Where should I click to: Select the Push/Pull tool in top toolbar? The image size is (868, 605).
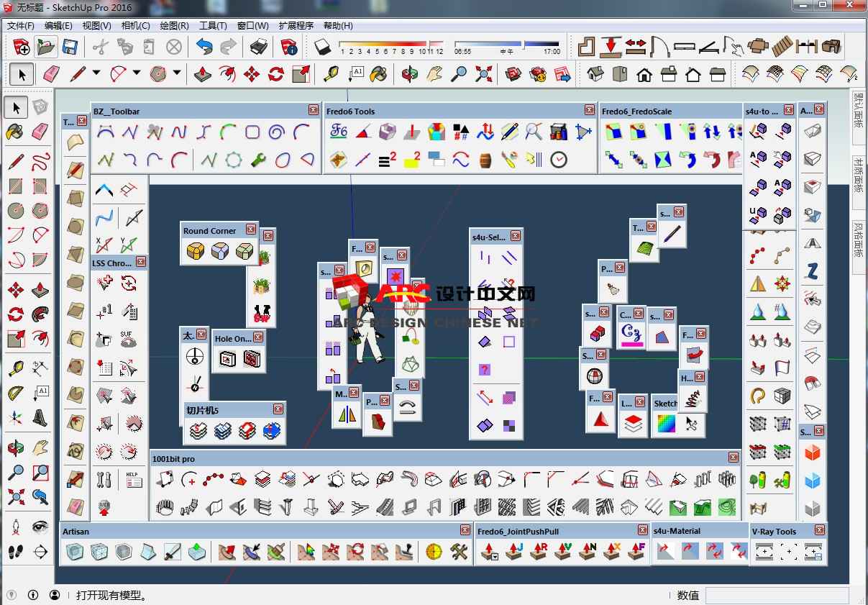204,73
